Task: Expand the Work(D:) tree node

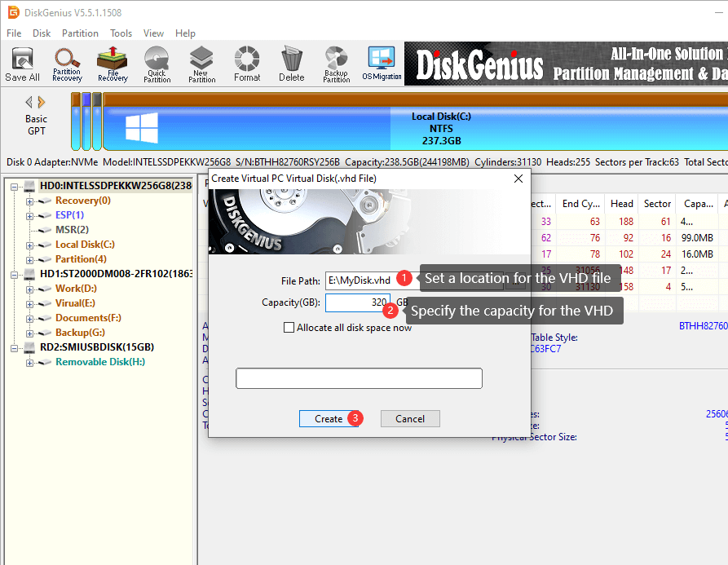Action: (x=29, y=289)
